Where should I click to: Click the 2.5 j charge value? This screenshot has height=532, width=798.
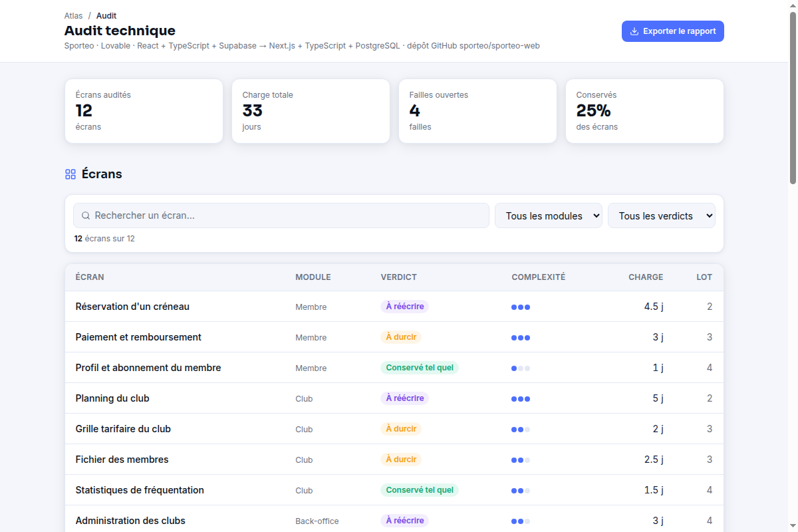coord(654,460)
